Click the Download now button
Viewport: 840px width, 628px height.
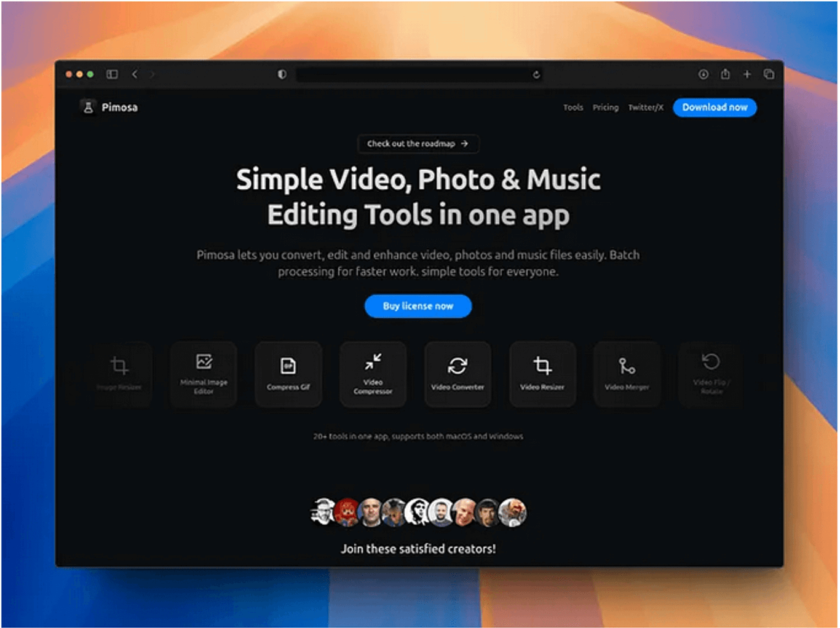pyautogui.click(x=715, y=108)
